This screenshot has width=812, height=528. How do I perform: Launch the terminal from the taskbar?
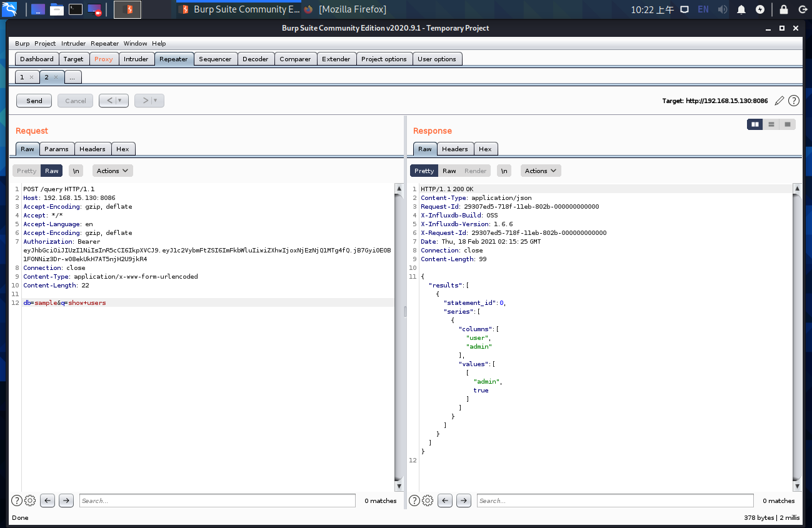pyautogui.click(x=76, y=9)
